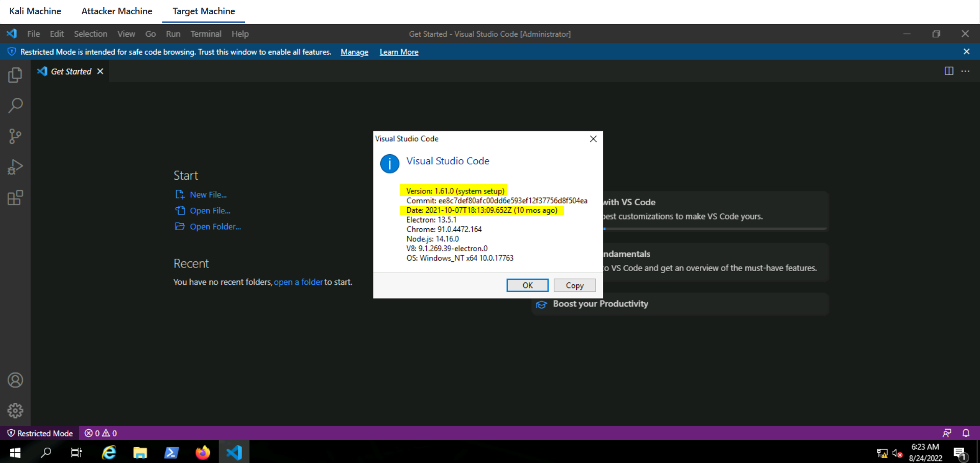Dismiss the Restricted Mode banner
Viewport: 980px width, 463px height.
coord(966,52)
